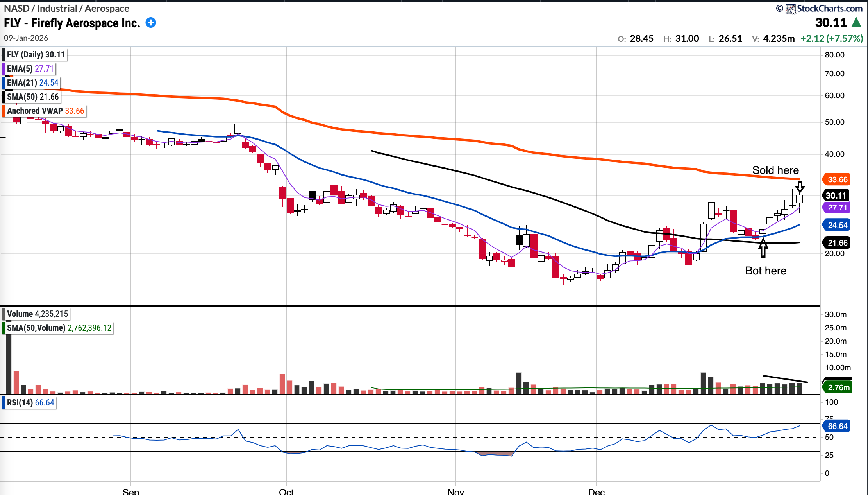The image size is (868, 495).
Task: Click the black 21.66 SMA price tag
Action: [837, 243]
